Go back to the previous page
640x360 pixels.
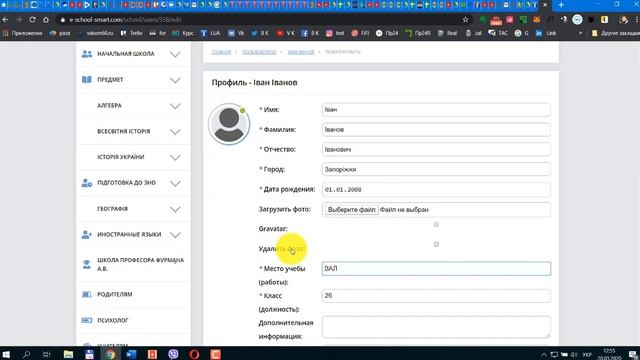pos(5,20)
